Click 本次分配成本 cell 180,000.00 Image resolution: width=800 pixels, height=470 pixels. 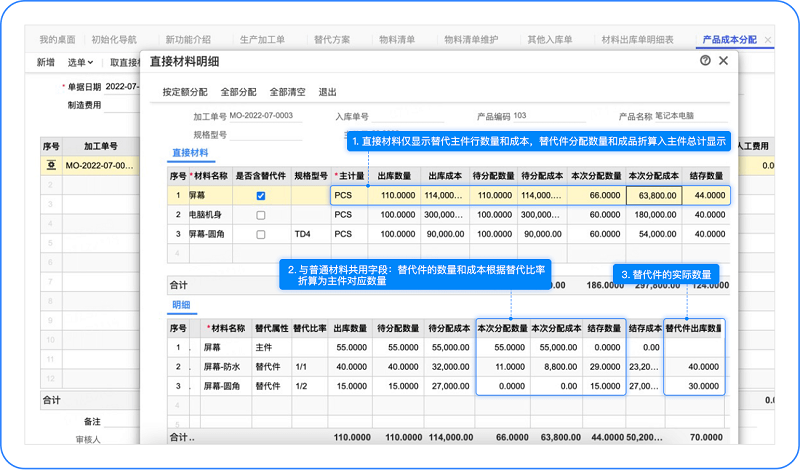coord(654,215)
